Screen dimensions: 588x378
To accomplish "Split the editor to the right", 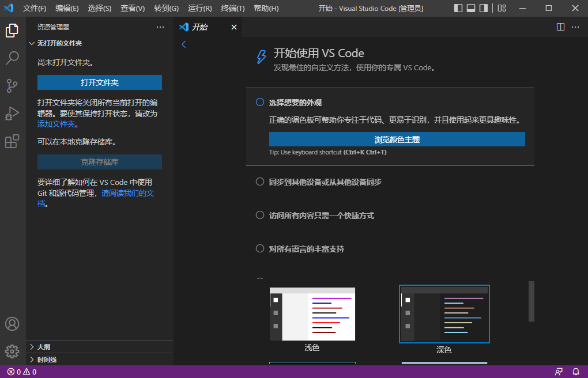I will point(561,27).
